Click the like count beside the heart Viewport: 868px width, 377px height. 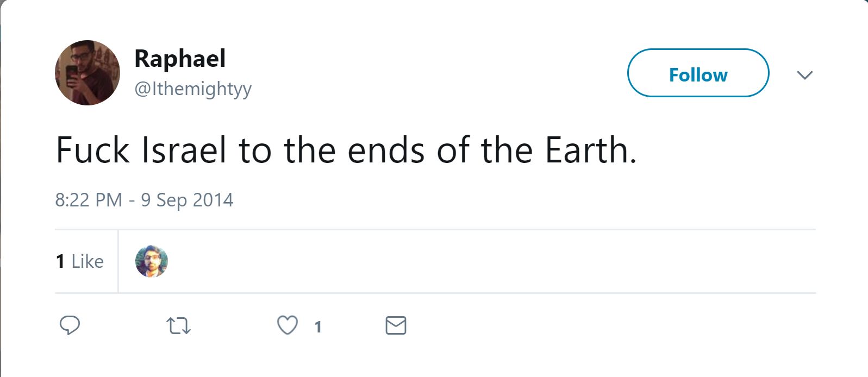[318, 327]
